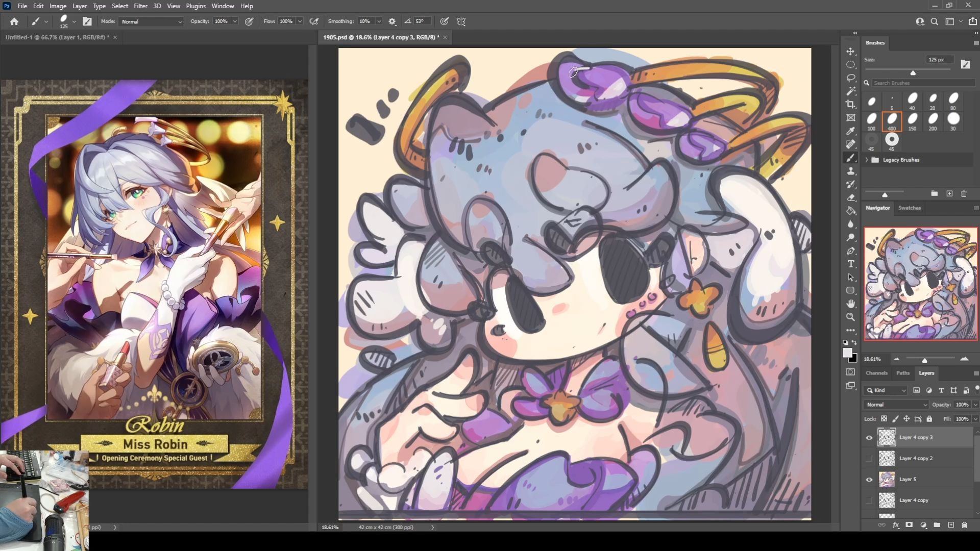Viewport: 980px width, 551px height.
Task: Hide Layer 4 copy 3
Action: (869, 438)
